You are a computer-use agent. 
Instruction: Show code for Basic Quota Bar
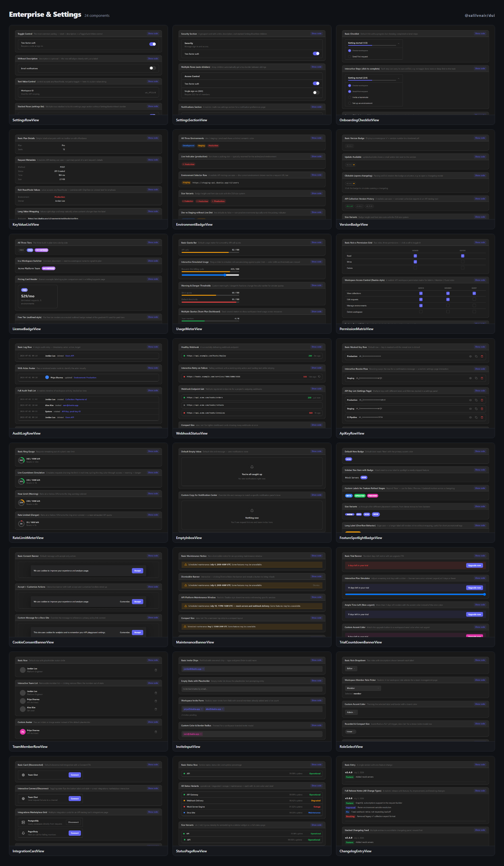click(316, 242)
